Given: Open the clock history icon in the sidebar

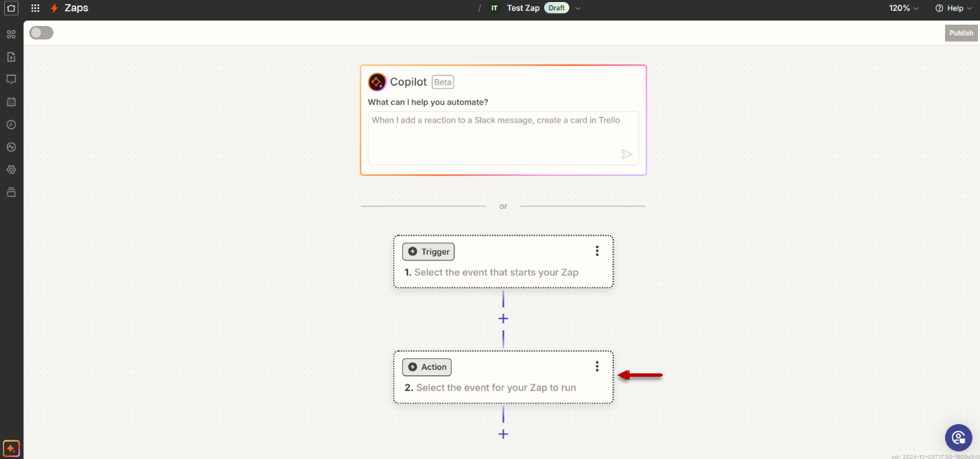Looking at the screenshot, I should [11, 125].
